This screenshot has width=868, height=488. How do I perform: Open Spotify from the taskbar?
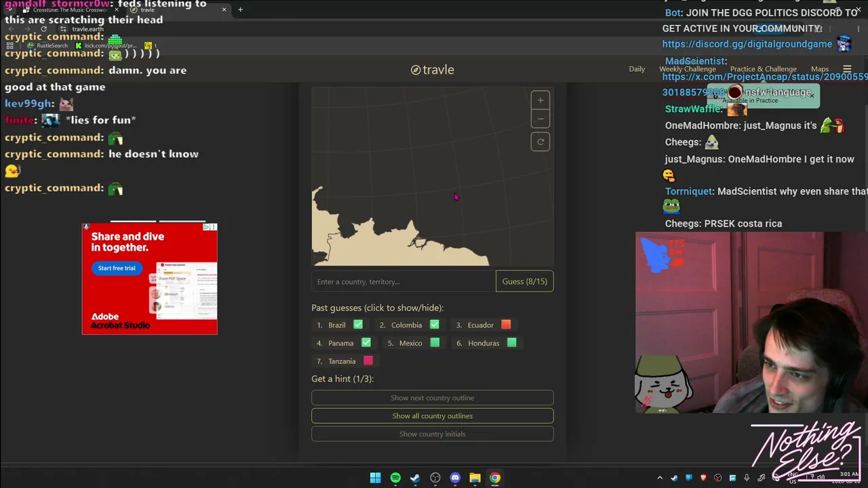point(395,478)
